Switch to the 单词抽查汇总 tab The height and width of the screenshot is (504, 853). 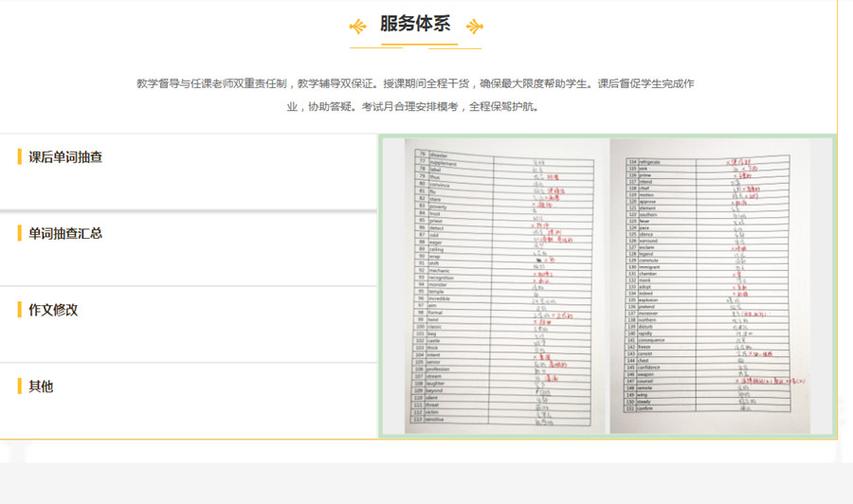coord(65,234)
